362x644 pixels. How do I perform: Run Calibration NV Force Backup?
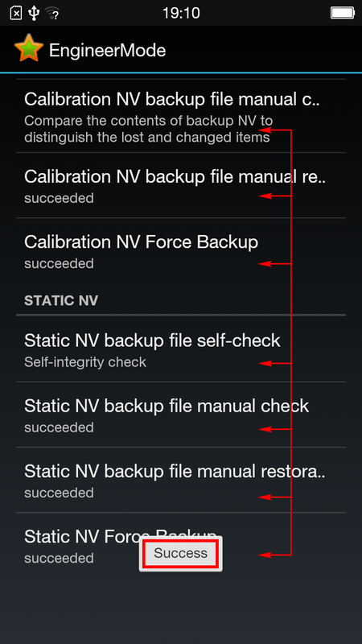point(181,250)
